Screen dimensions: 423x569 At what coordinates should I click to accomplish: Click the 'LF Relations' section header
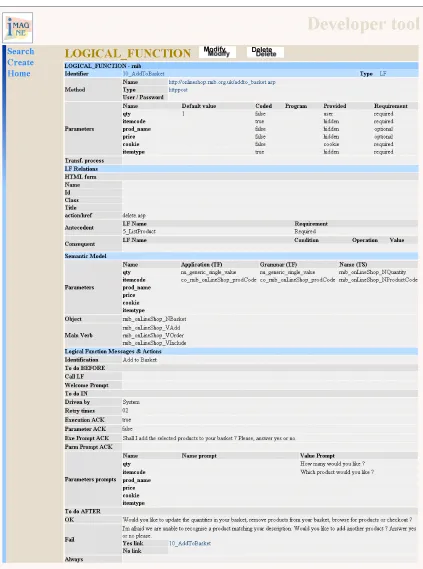81,169
